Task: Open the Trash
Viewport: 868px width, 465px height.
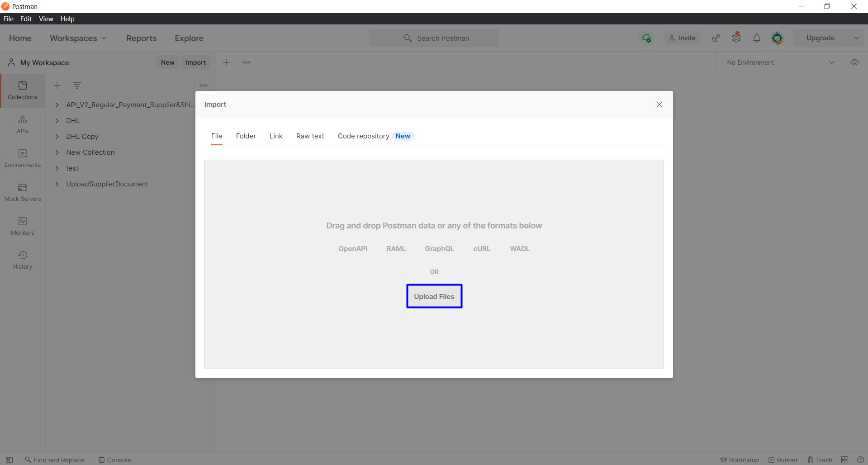Action: point(820,460)
